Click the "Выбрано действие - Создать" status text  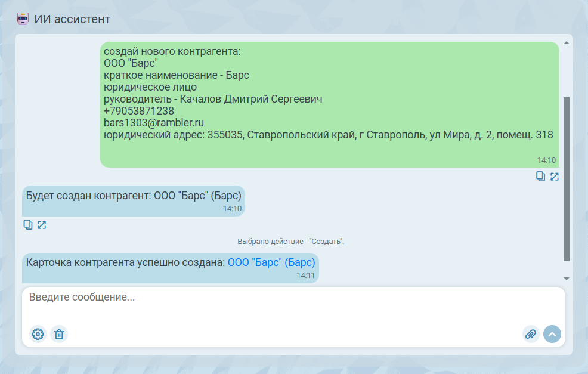coord(290,242)
